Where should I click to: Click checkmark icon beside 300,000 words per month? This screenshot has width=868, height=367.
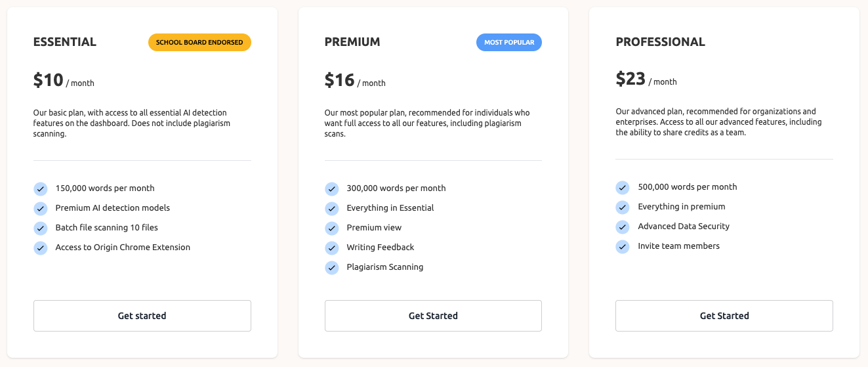332,189
